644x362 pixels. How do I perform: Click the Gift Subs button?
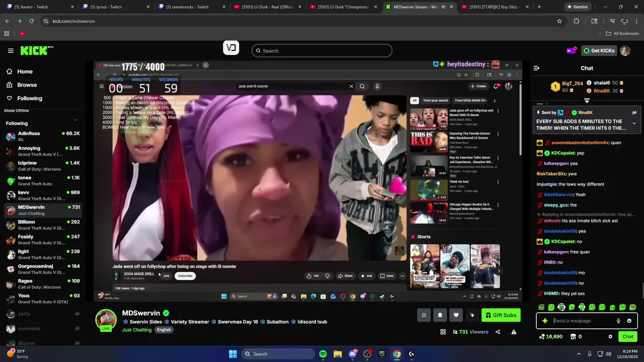tap(501, 315)
